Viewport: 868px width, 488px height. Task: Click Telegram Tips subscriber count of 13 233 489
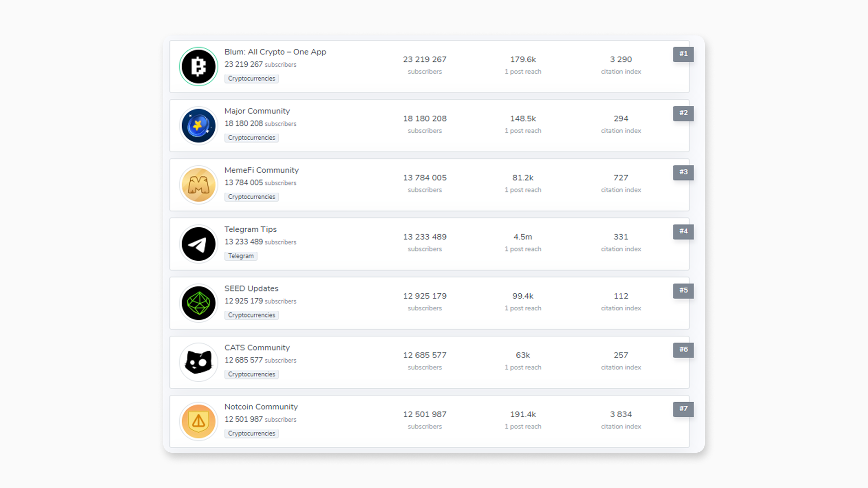point(425,237)
